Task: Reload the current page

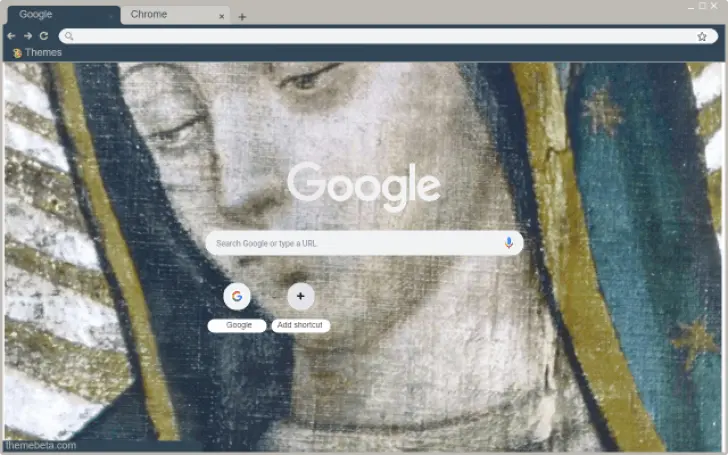Action: (x=44, y=36)
